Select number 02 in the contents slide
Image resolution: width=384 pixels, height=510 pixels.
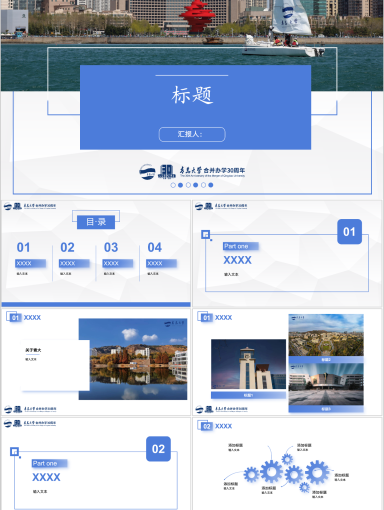(67, 247)
